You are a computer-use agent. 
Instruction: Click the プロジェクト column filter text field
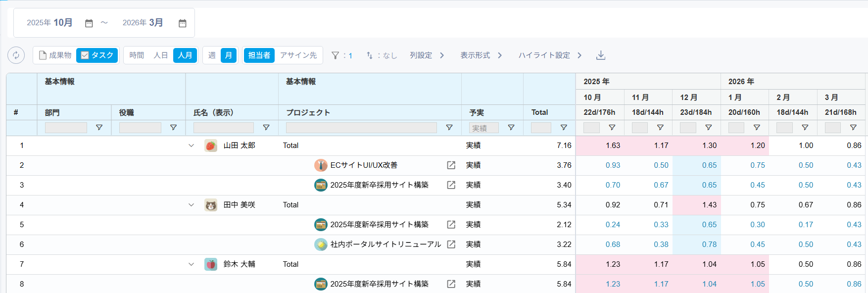coord(361,128)
